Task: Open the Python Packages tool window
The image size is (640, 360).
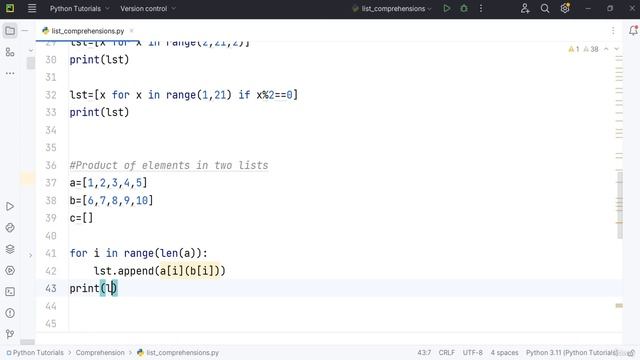Action: (10, 228)
